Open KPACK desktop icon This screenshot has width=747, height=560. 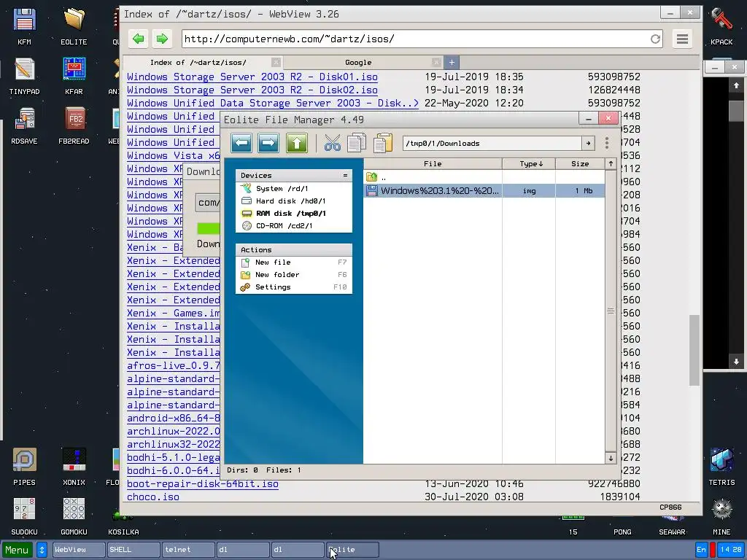721,26
